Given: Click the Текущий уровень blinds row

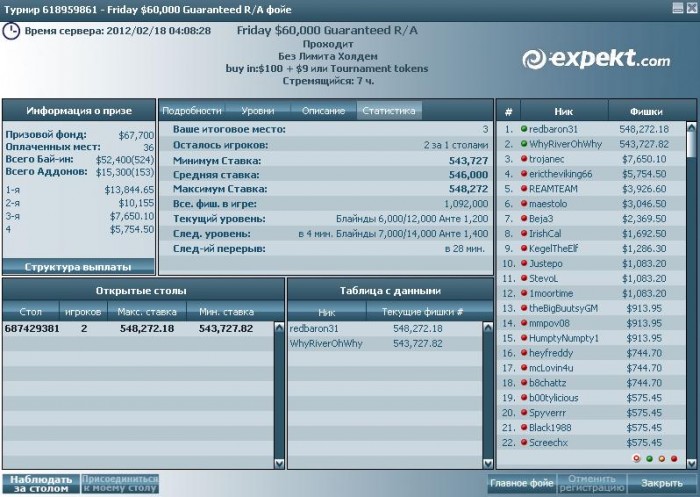Looking at the screenshot, I should 326,219.
